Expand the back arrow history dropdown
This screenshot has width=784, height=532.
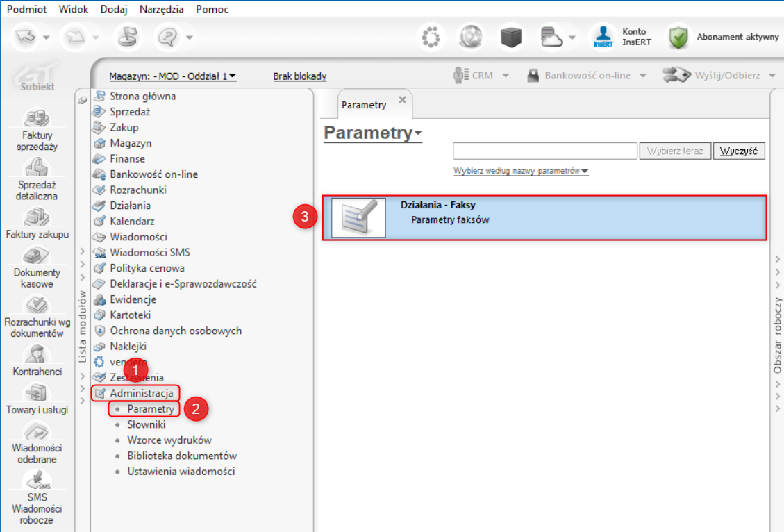[47, 38]
